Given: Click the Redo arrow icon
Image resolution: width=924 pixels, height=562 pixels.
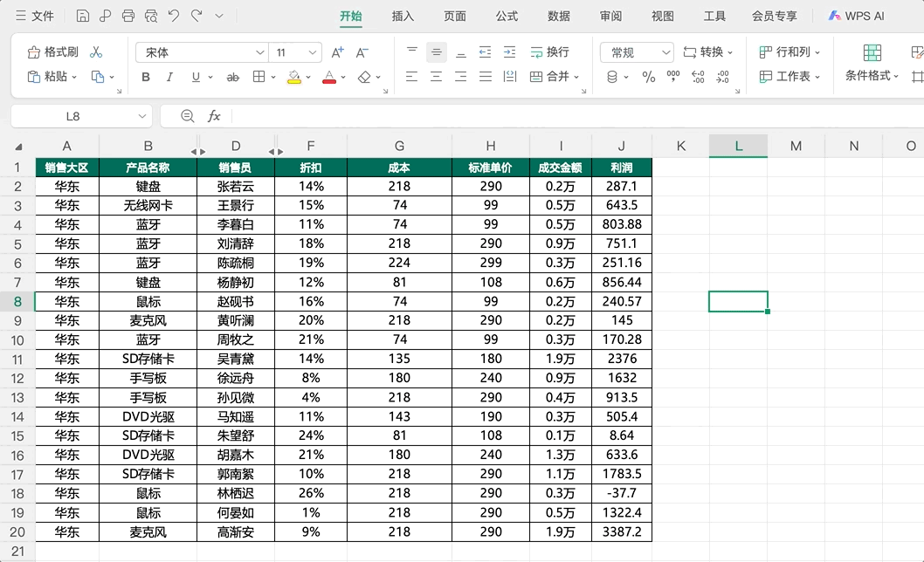Looking at the screenshot, I should point(197,16).
